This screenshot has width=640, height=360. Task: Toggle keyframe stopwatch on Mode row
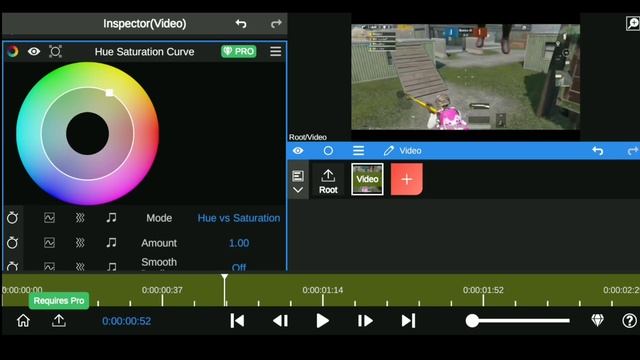pyautogui.click(x=12, y=218)
